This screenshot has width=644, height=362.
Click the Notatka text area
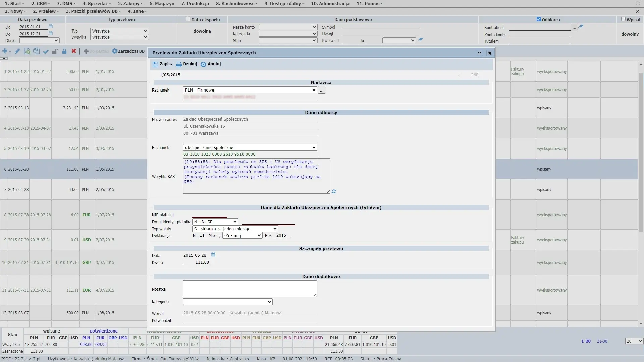click(x=250, y=289)
